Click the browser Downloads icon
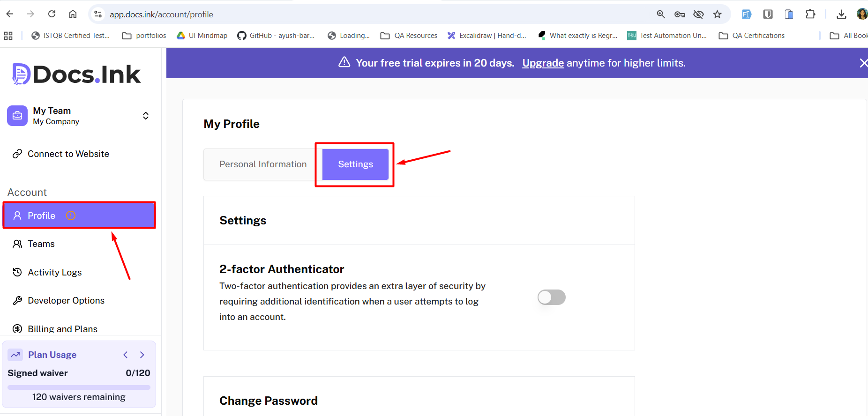The width and height of the screenshot is (868, 416). pyautogui.click(x=841, y=15)
